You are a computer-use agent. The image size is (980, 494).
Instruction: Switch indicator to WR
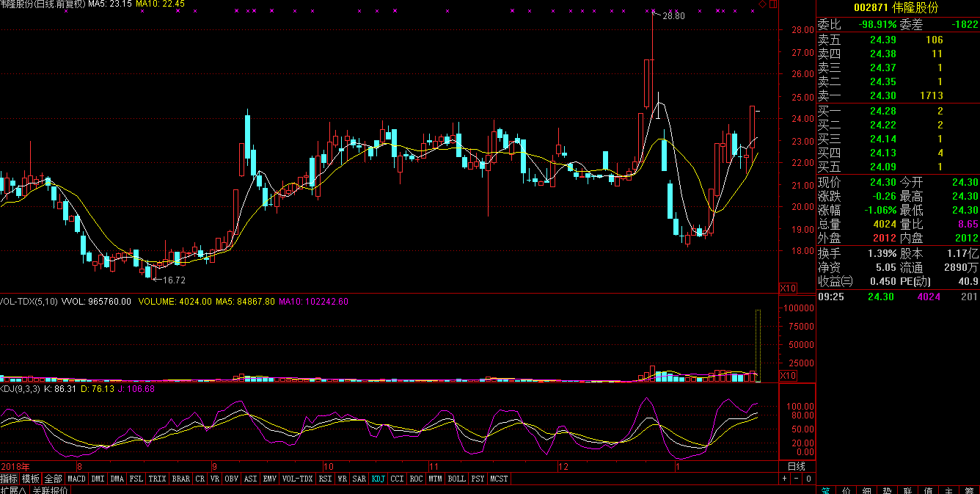click(342, 479)
